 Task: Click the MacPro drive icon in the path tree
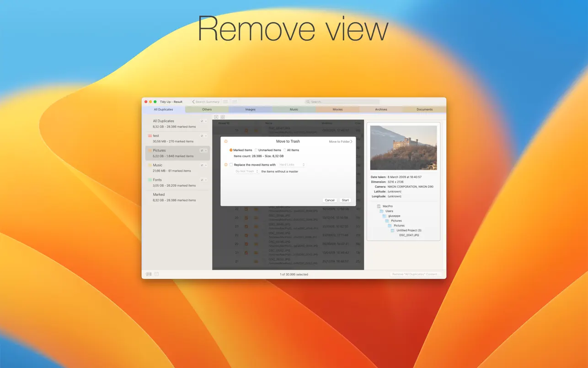pos(379,206)
